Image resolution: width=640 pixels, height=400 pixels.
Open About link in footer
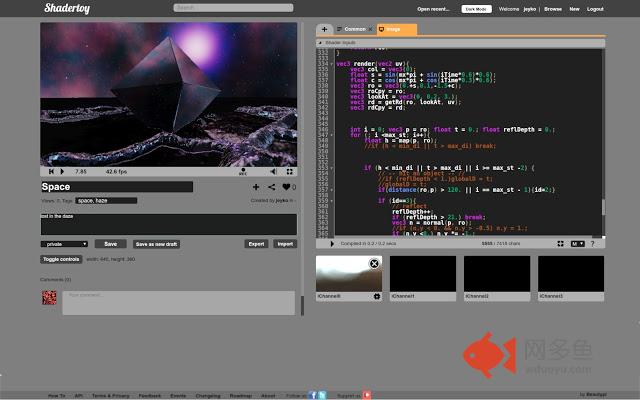(268, 396)
